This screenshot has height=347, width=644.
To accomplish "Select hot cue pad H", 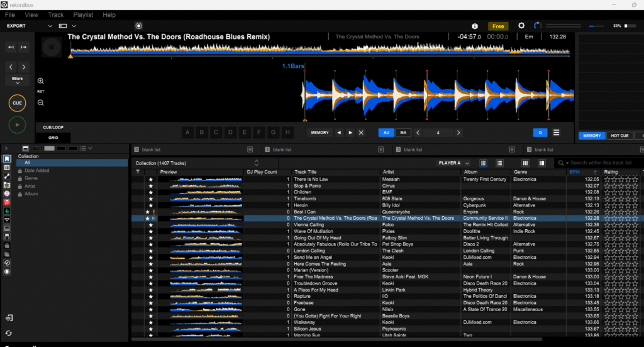I will coord(287,132).
